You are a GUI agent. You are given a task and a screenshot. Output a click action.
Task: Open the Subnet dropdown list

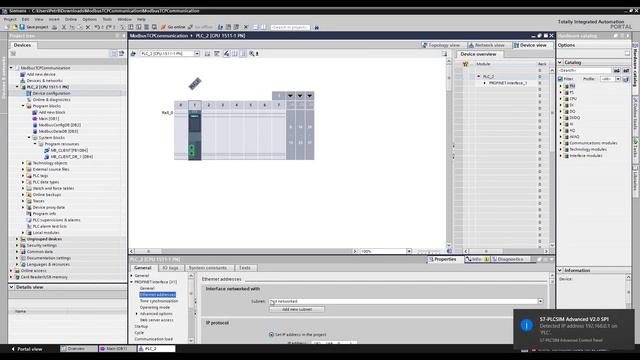[540, 301]
